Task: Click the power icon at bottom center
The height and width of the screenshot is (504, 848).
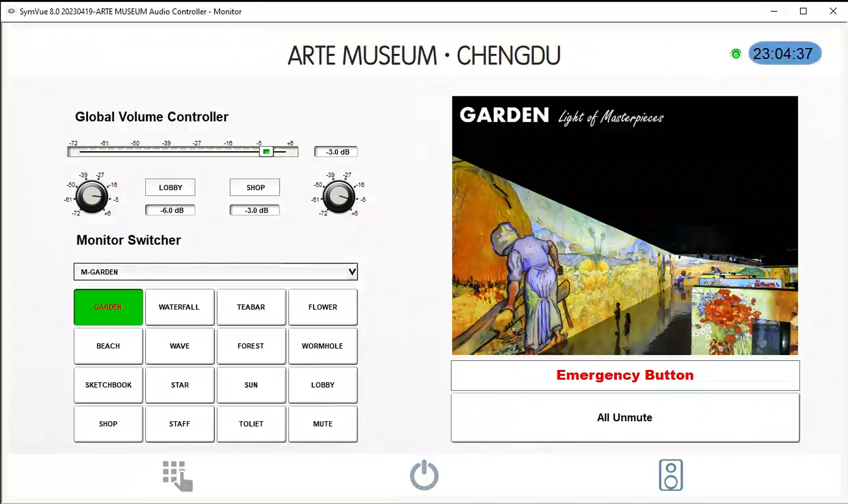Action: [424, 475]
